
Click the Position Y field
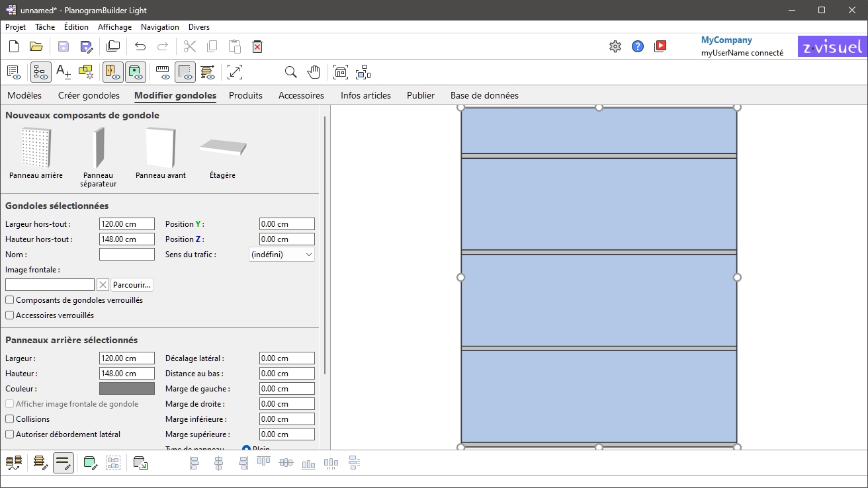click(287, 224)
